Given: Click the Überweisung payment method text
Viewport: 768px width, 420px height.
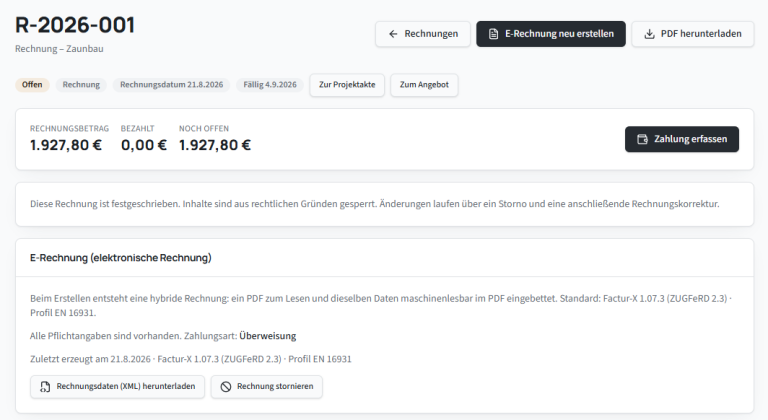Looking at the screenshot, I should click(x=268, y=336).
